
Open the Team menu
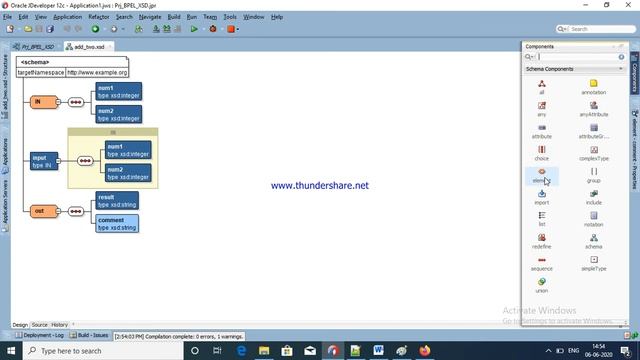tap(210, 17)
